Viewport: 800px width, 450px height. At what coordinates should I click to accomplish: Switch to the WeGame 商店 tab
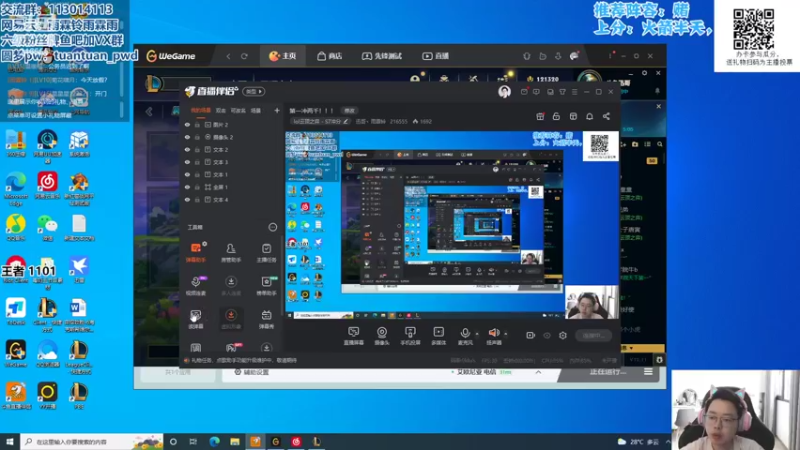pyautogui.click(x=330, y=56)
